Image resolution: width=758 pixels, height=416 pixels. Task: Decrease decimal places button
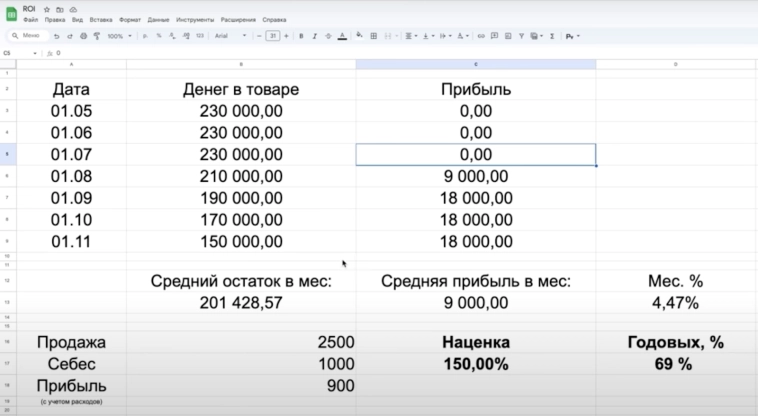172,36
